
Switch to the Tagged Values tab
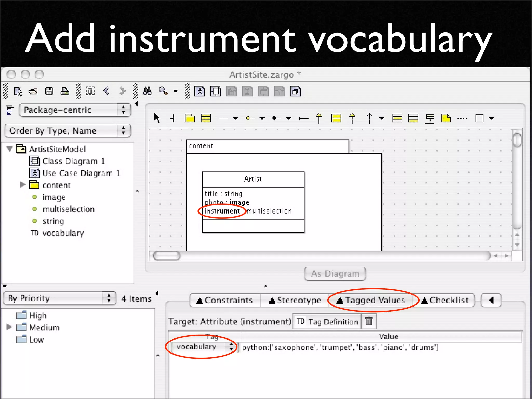pyautogui.click(x=371, y=300)
